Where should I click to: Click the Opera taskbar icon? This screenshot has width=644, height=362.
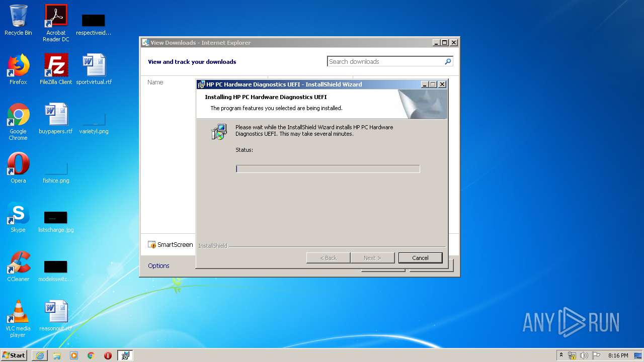(x=108, y=355)
